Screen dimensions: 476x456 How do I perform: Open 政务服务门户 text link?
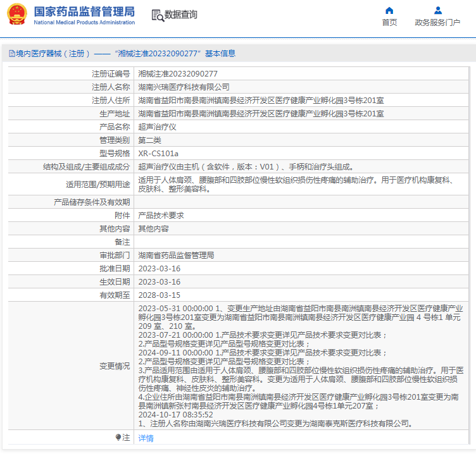pos(437,22)
